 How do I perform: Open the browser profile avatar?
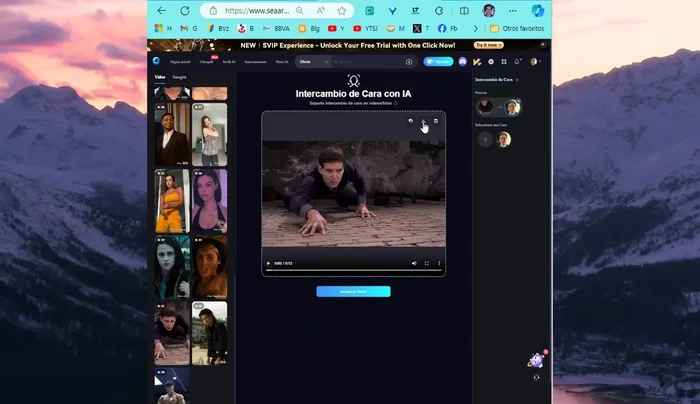pyautogui.click(x=489, y=11)
